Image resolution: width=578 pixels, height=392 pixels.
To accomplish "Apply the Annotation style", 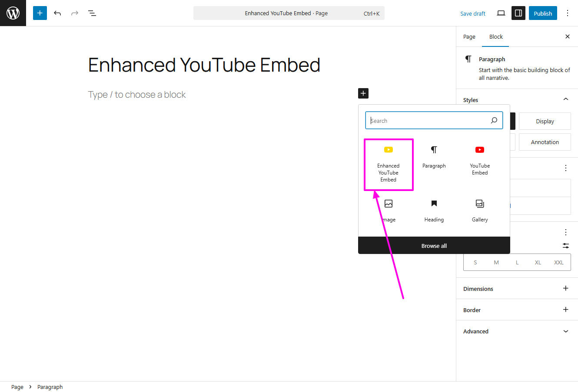I will 545,142.
